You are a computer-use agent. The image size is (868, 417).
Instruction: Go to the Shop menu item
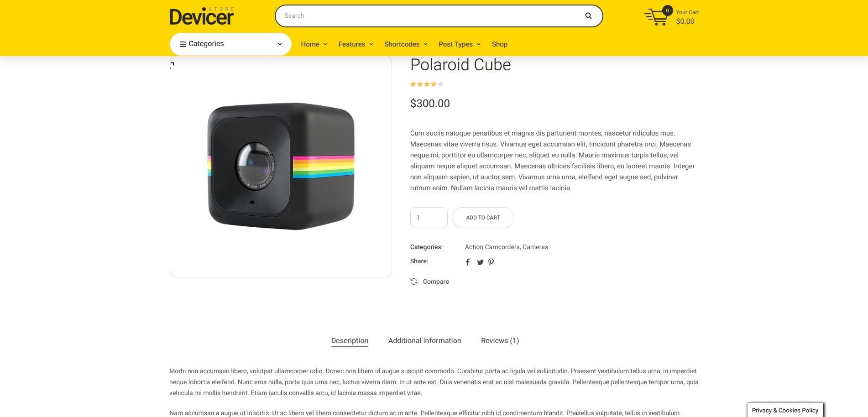500,44
